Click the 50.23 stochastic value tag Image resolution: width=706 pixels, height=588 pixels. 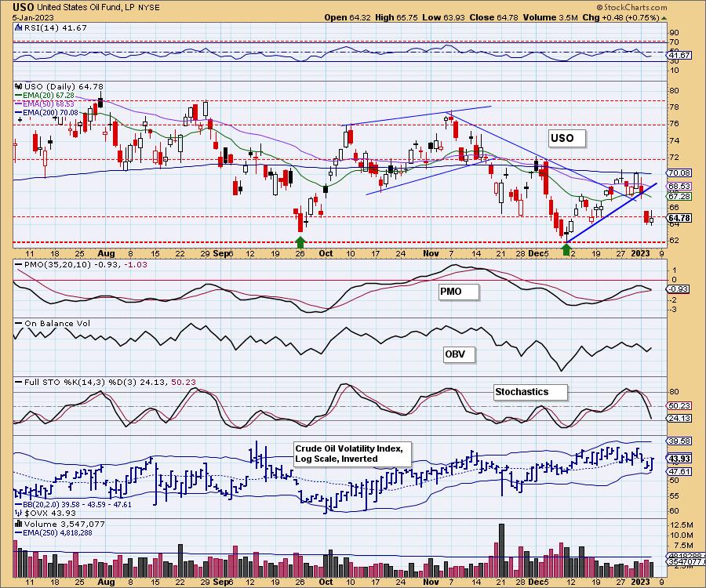[x=679, y=406]
